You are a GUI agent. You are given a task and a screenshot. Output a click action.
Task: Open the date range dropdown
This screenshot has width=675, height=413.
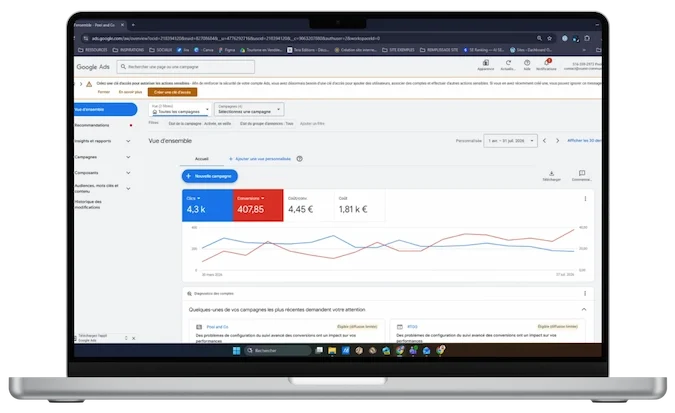[510, 141]
